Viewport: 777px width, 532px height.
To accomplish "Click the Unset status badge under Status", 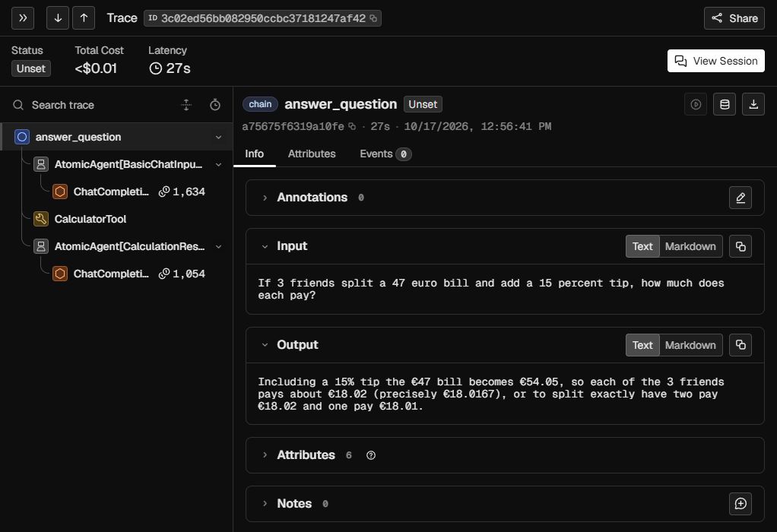I will pos(30,69).
